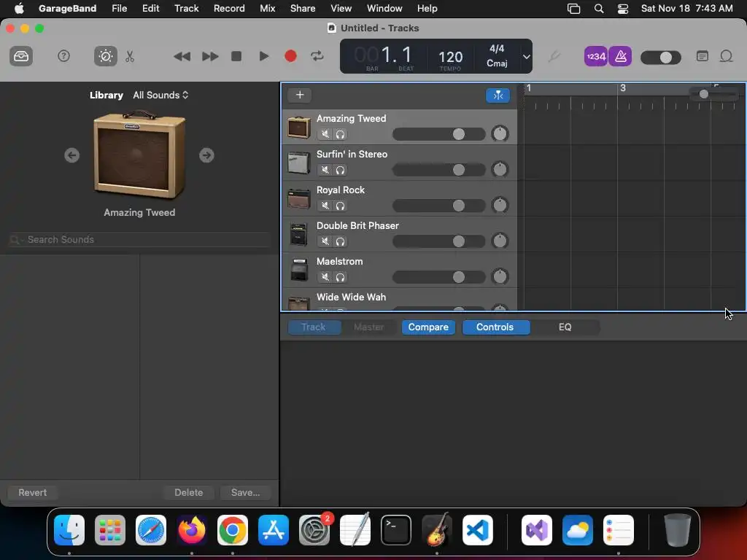The image size is (747, 560).
Task: Click the Compare button
Action: pyautogui.click(x=428, y=327)
